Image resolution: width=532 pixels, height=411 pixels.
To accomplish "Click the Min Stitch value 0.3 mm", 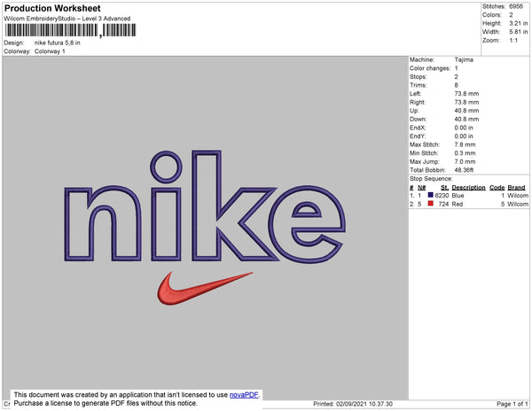I will (x=465, y=153).
